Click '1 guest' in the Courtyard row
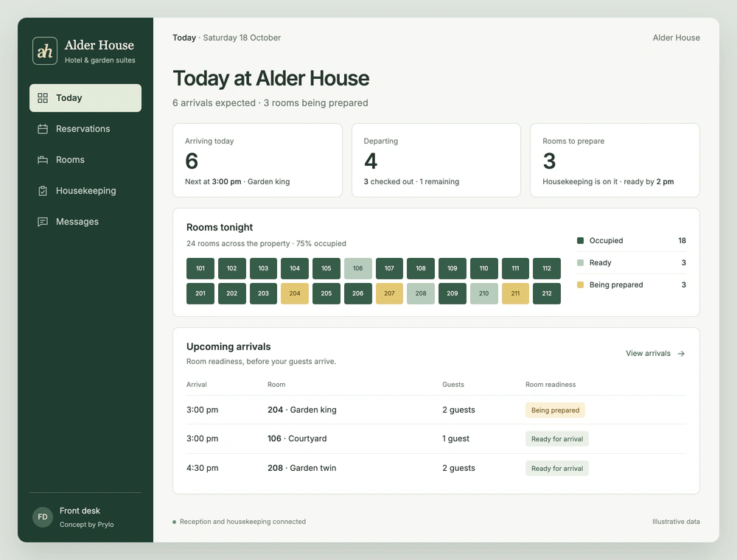This screenshot has height=560, width=737. point(455,438)
